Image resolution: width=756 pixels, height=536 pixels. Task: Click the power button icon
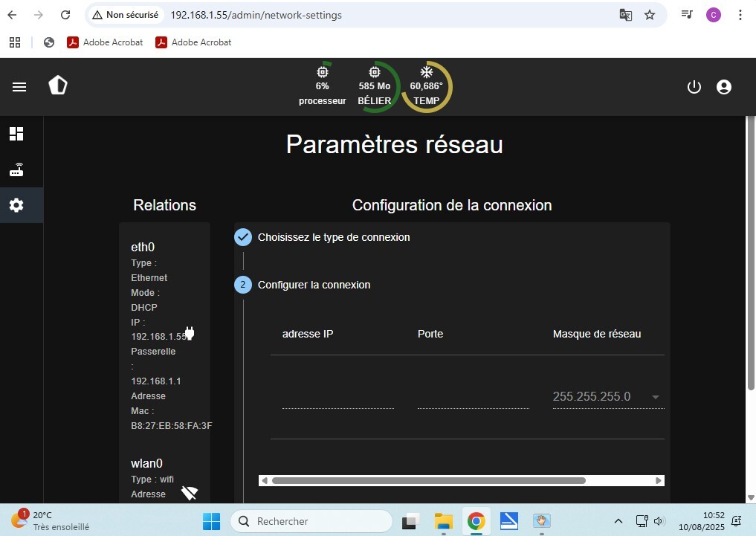click(694, 87)
